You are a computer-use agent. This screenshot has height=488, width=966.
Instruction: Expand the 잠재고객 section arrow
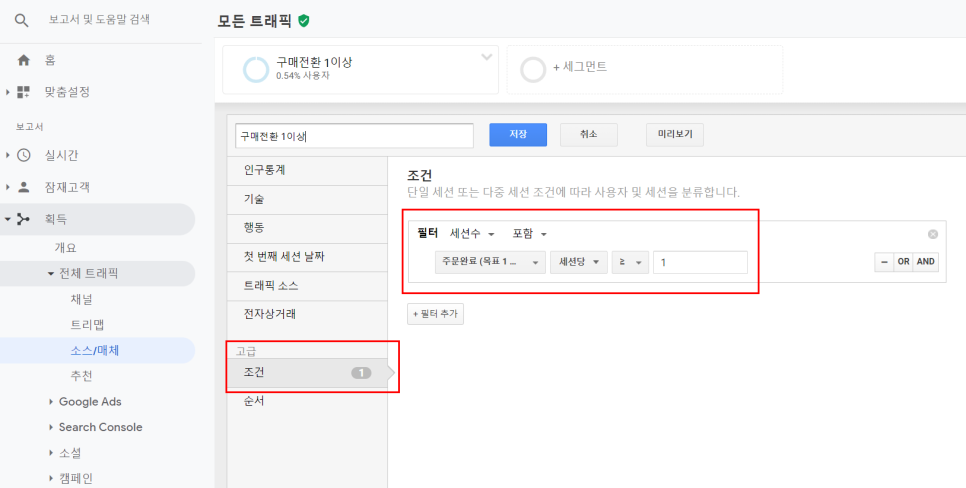(8, 187)
